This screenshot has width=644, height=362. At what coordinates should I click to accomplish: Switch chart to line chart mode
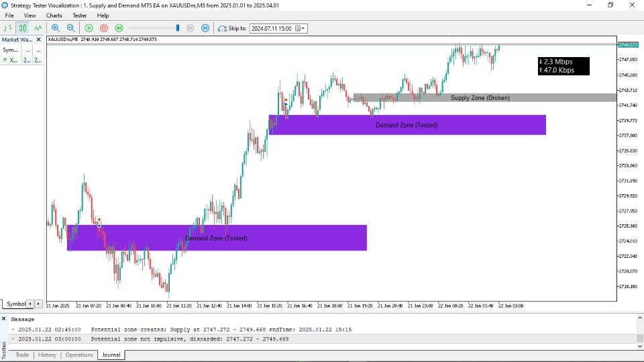[38, 28]
